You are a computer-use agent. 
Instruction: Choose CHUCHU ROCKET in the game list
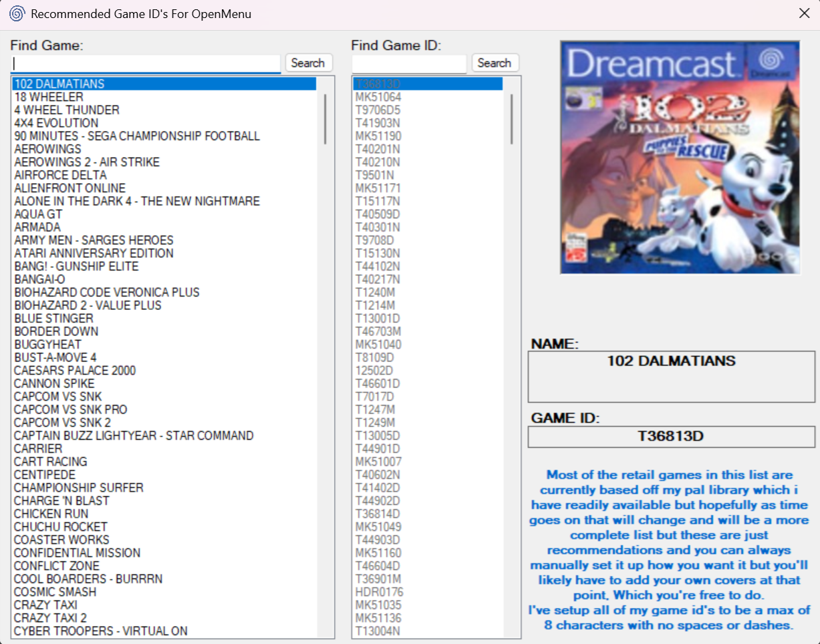61,526
